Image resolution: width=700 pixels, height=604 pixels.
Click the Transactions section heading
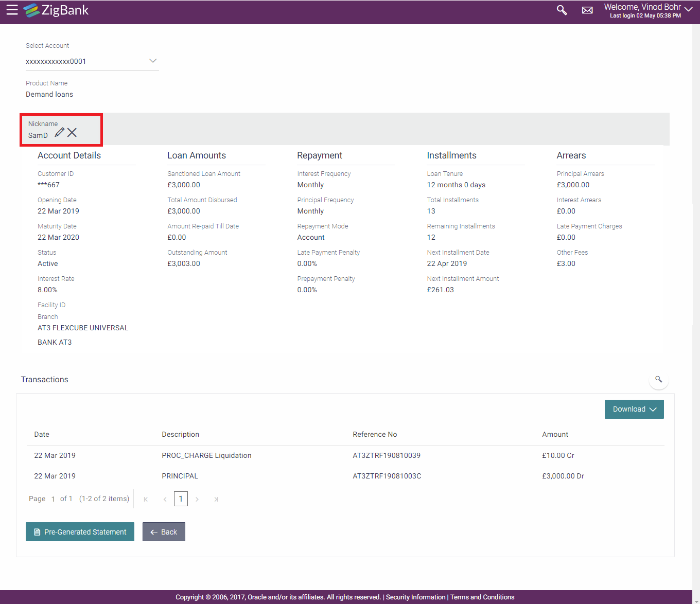44,379
